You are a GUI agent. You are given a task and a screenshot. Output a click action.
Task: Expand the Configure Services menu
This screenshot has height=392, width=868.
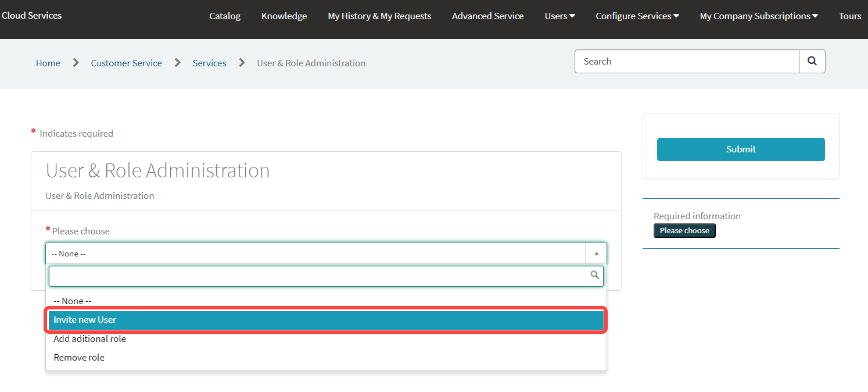[637, 16]
